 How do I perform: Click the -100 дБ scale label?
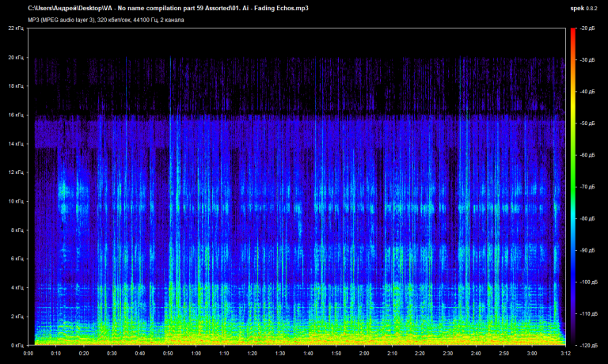[589, 282]
